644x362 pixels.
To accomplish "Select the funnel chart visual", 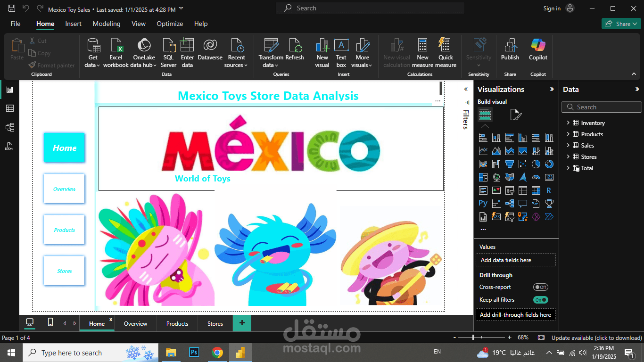I will coord(509,164).
